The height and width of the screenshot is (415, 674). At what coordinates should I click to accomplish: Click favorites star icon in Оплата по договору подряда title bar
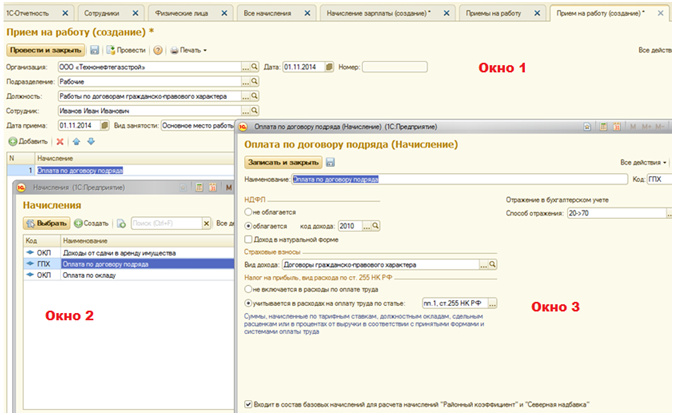point(587,127)
